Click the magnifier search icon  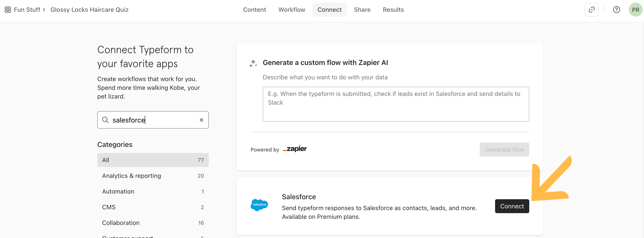point(105,120)
